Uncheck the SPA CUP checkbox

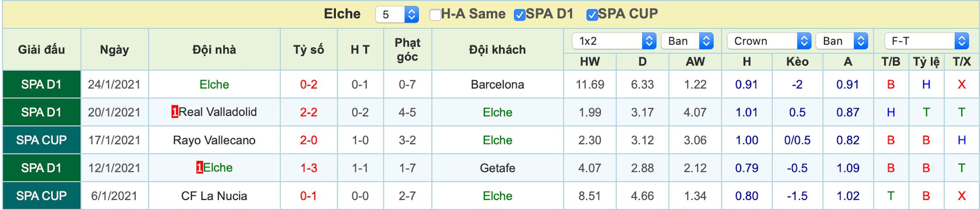click(592, 15)
